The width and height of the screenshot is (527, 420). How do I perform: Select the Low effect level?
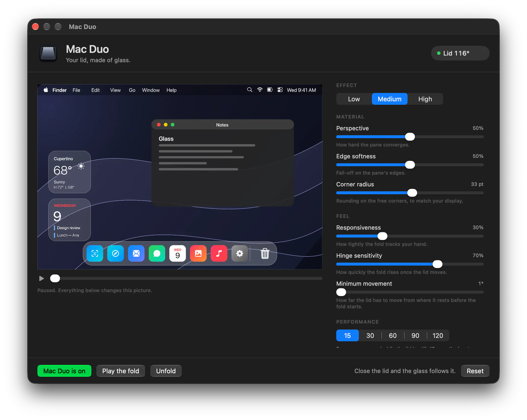pos(354,99)
